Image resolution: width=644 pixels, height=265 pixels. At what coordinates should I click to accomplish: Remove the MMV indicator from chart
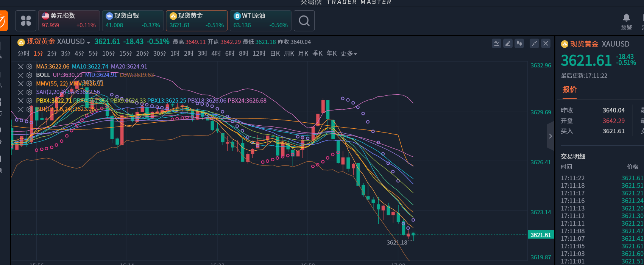point(21,84)
